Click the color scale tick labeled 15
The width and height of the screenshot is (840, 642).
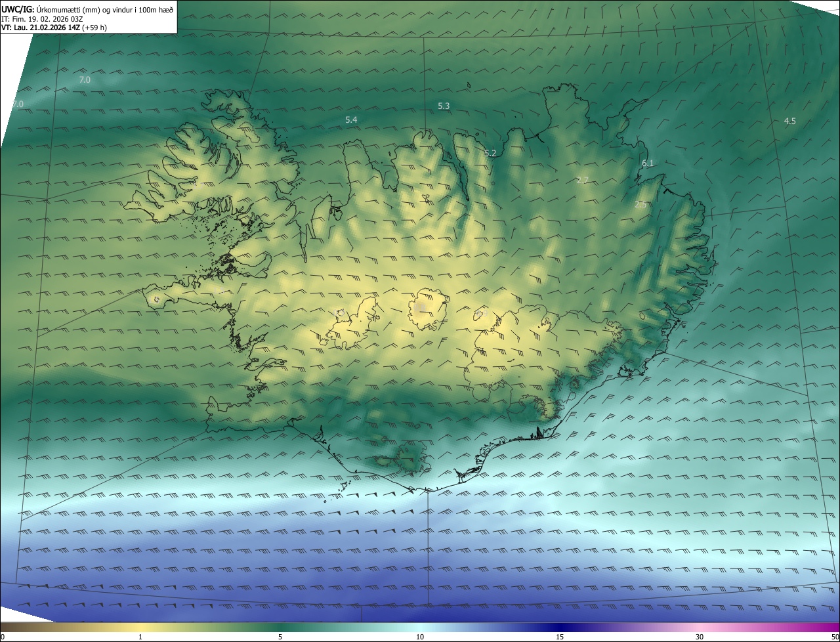(560, 637)
